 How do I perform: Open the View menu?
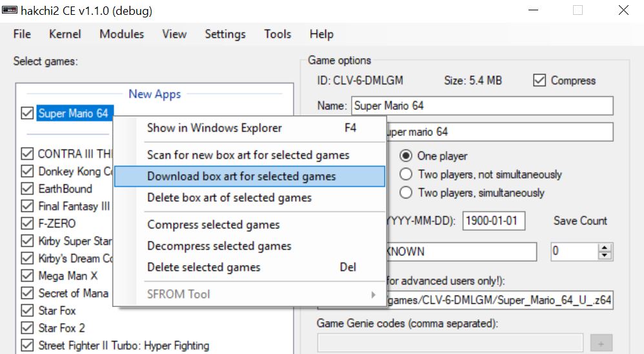pos(174,34)
